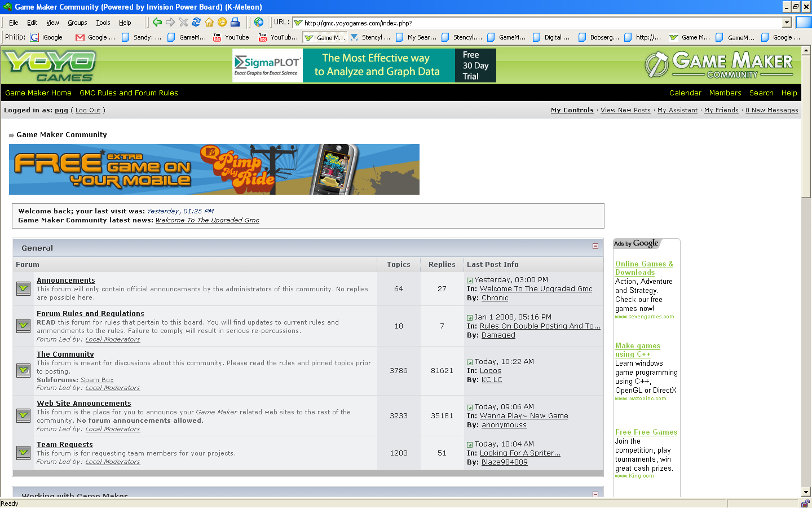This screenshot has height=508, width=812.
Task: Open Welcome To The Upgraded Gmc news link
Action: (207, 220)
